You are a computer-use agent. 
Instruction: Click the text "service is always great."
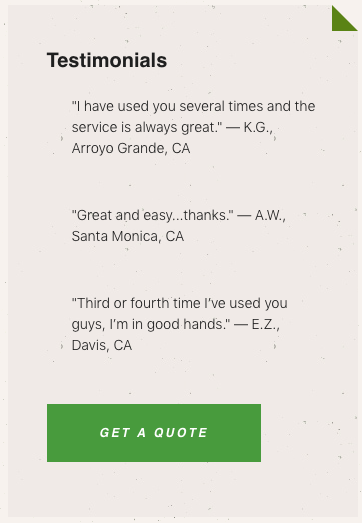(147, 127)
